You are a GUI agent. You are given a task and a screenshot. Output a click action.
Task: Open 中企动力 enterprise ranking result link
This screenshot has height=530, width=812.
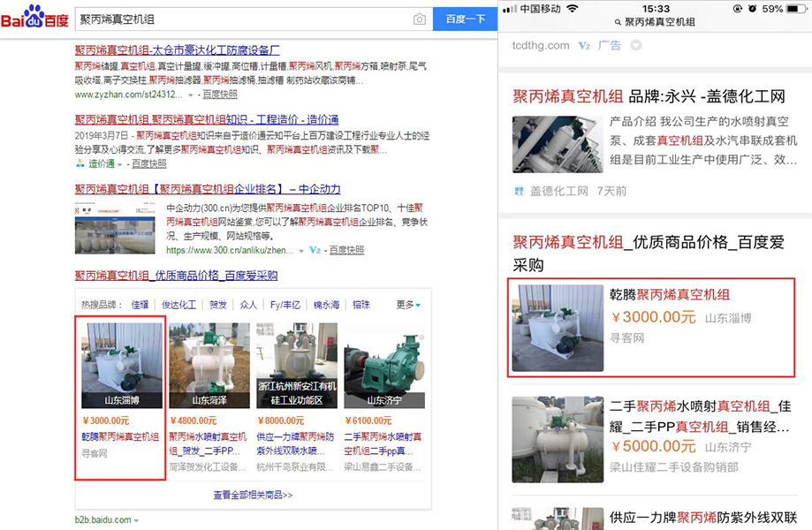(x=208, y=189)
